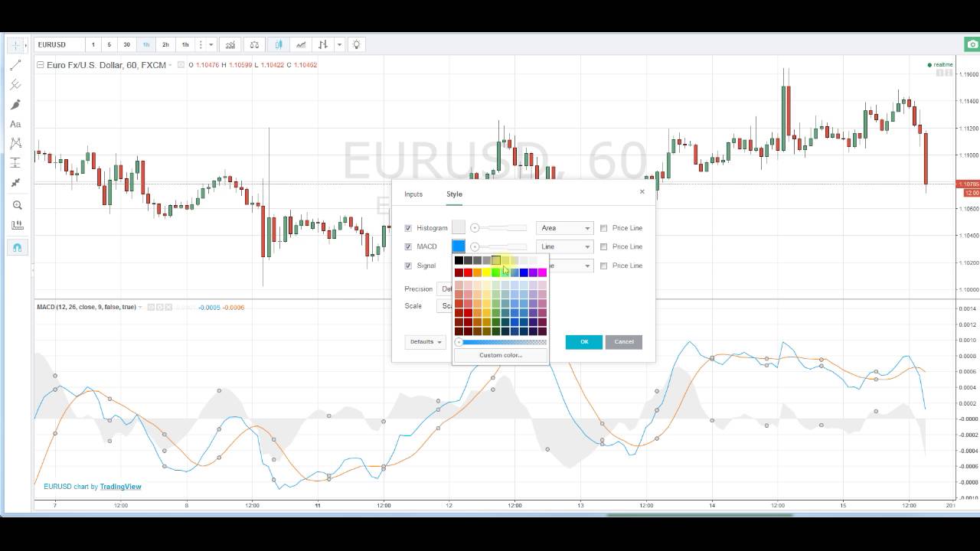
Task: Click the MACD blue color swatch
Action: [459, 246]
